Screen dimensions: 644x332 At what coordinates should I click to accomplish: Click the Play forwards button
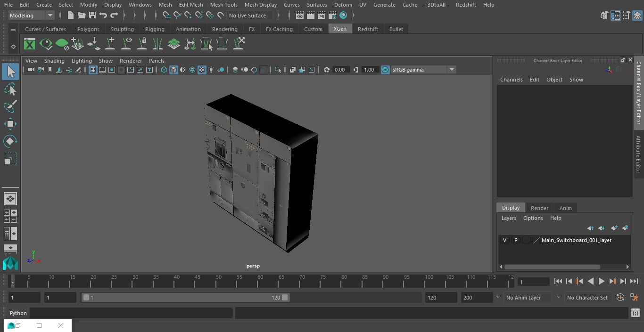pos(602,281)
